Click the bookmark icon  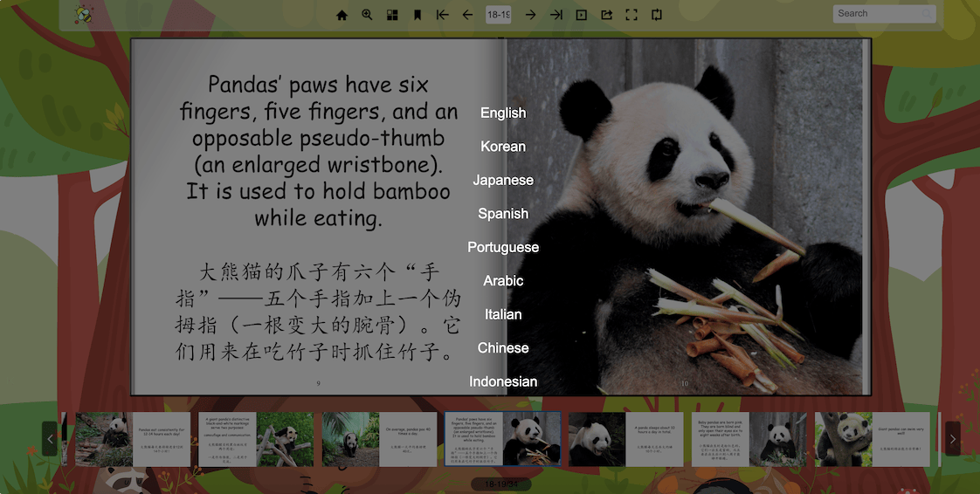[418, 15]
